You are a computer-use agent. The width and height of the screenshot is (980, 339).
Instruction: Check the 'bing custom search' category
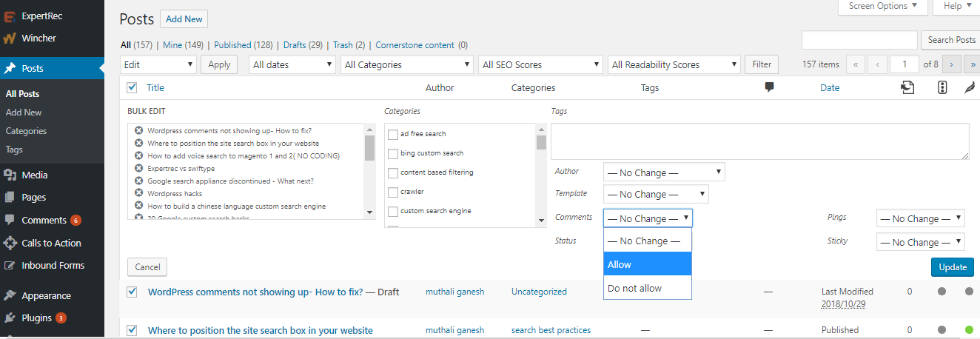[x=393, y=153]
